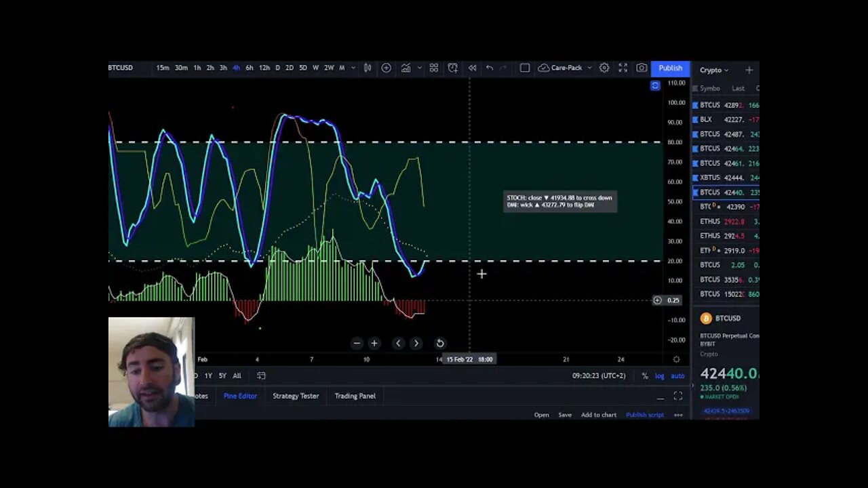Switch to the Pine Editor tab
Viewport: 868px width, 488px height.
pyautogui.click(x=240, y=396)
